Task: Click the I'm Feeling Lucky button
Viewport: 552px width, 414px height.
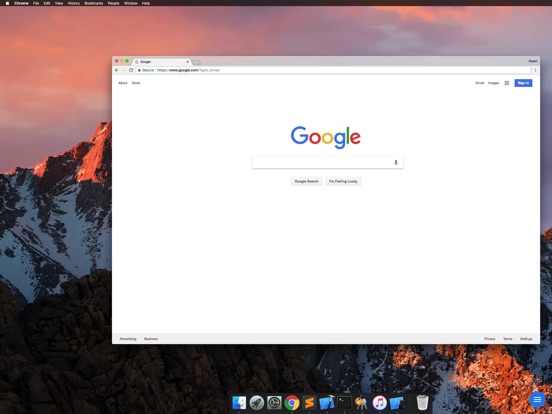Action: 343,181
